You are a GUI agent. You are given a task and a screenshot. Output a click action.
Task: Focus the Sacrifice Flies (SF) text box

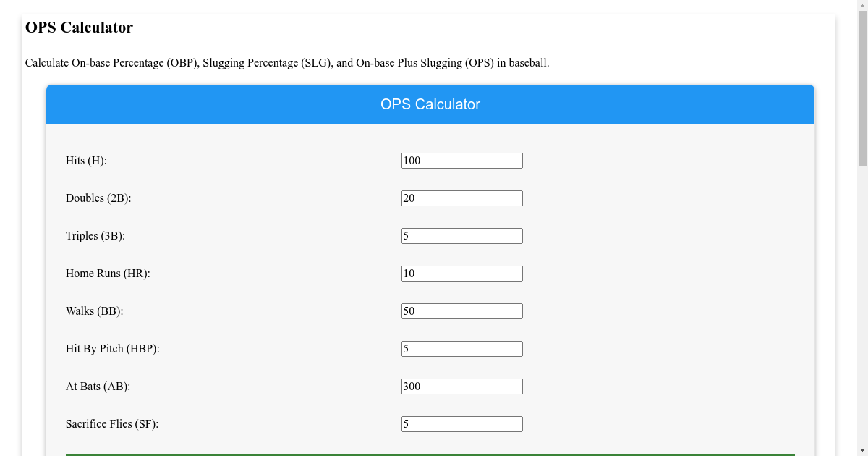point(461,423)
